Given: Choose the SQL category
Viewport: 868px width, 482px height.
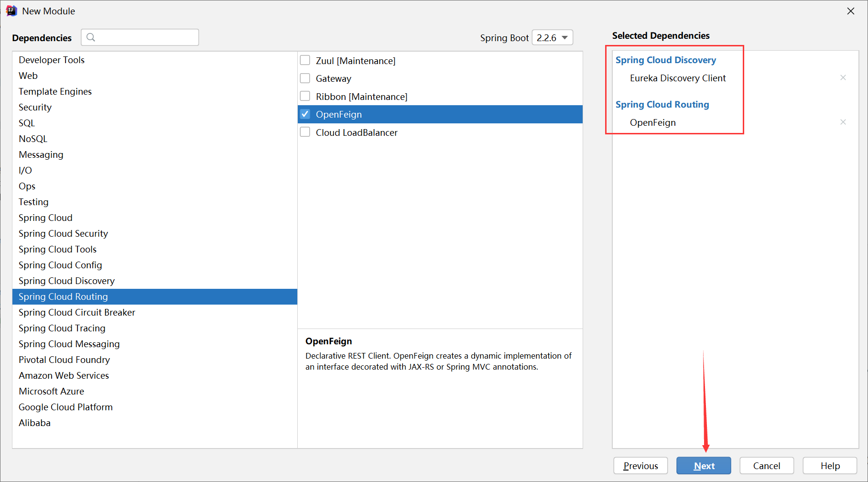Looking at the screenshot, I should [x=155, y=123].
